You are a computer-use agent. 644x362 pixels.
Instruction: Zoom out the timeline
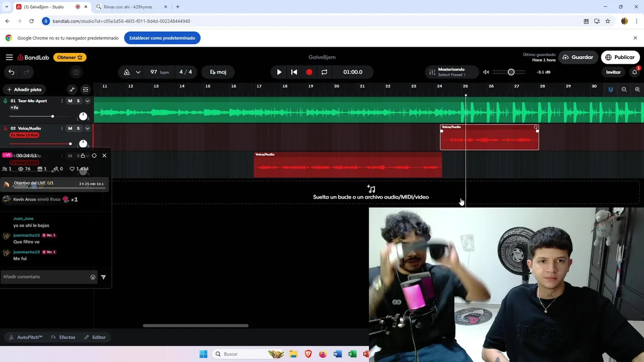tap(624, 89)
